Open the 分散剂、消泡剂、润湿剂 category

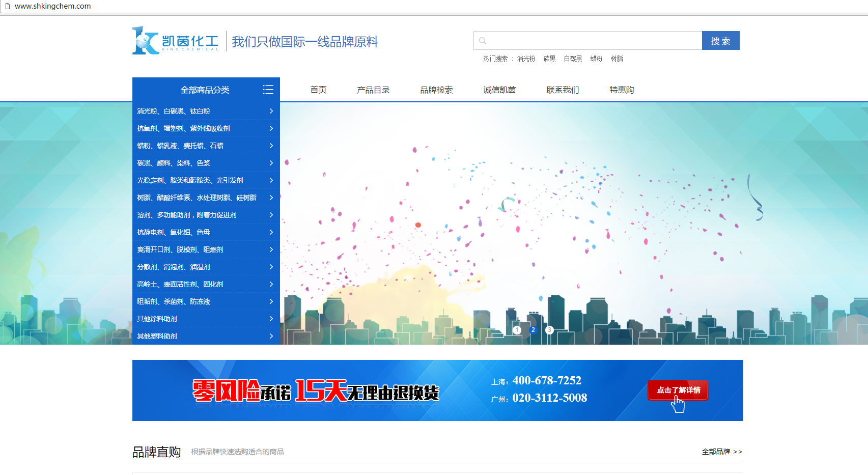(x=174, y=267)
